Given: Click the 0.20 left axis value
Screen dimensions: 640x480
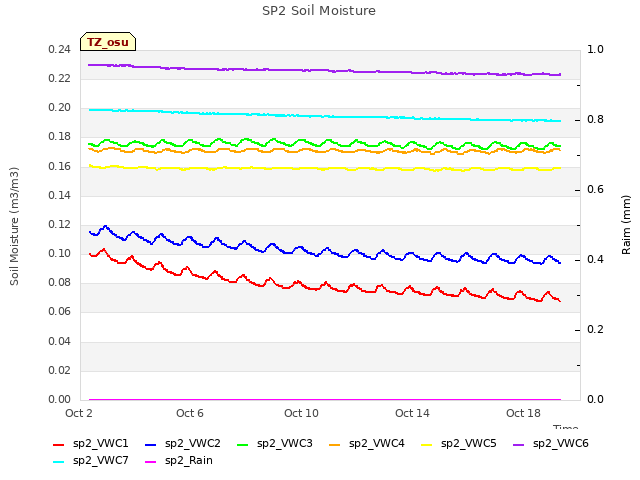Looking at the screenshot, I should (60, 108).
